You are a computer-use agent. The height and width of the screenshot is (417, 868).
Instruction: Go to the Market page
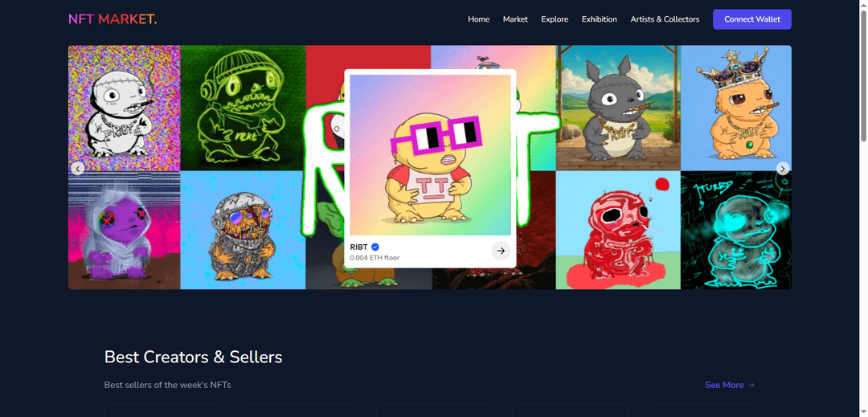515,19
